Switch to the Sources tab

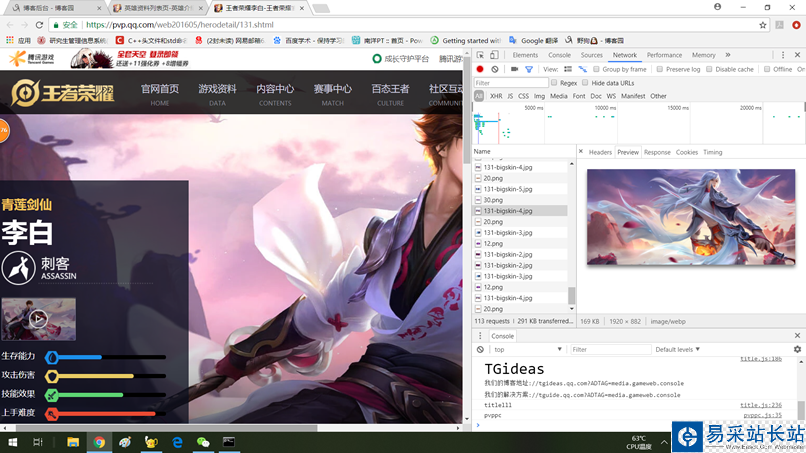point(591,55)
